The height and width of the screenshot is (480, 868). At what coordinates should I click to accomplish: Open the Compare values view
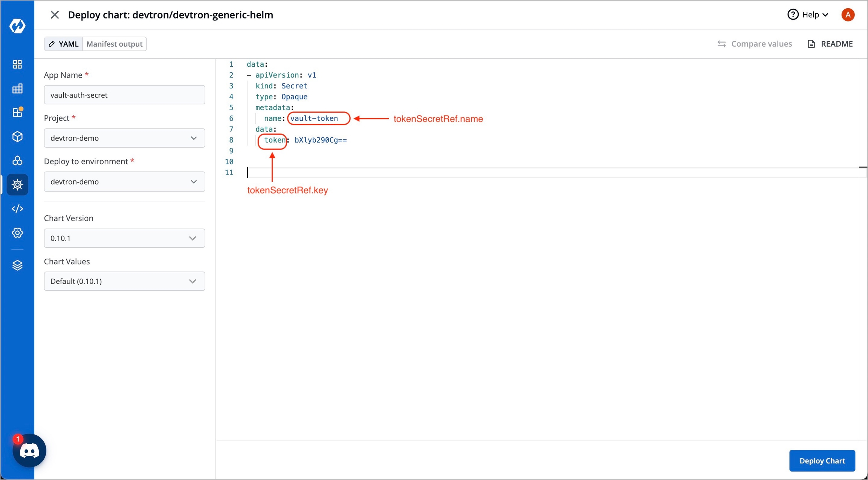(x=755, y=44)
